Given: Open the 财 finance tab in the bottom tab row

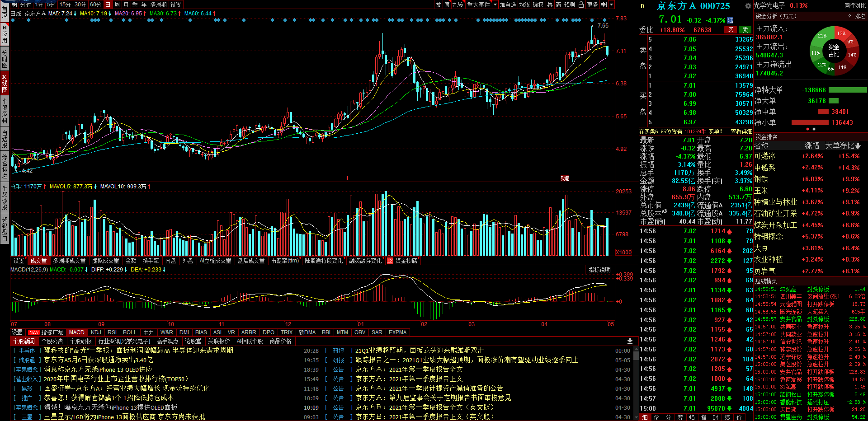Looking at the screenshot, I should [715, 417].
